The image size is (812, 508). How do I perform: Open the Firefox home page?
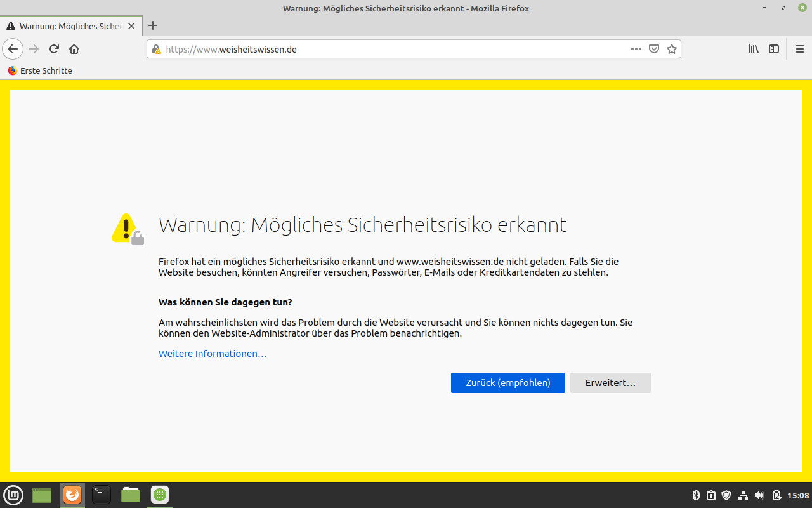(x=74, y=49)
